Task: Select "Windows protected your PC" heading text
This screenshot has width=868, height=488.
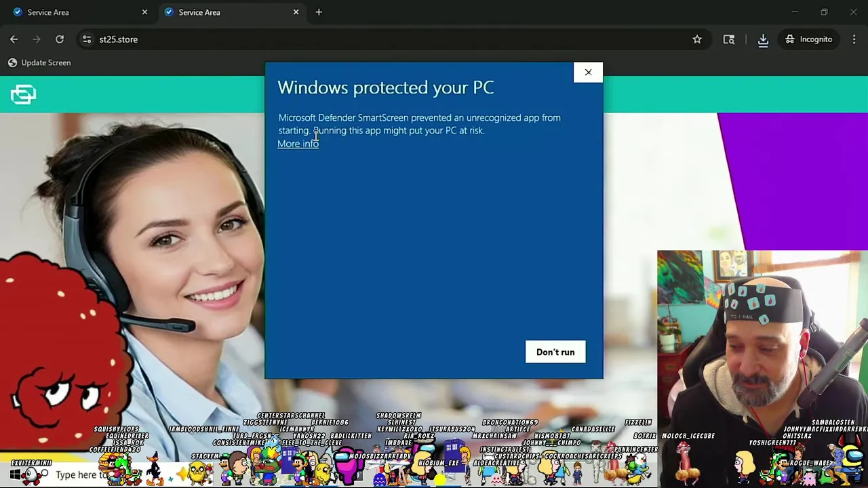Action: point(385,87)
